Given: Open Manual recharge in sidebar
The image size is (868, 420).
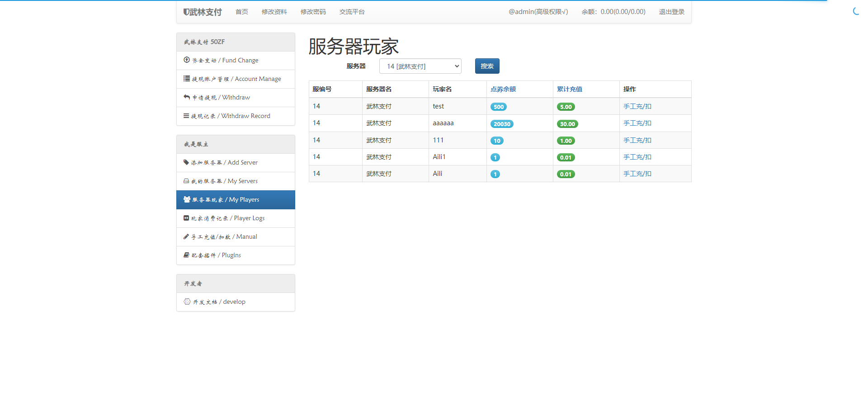Looking at the screenshot, I should [236, 236].
